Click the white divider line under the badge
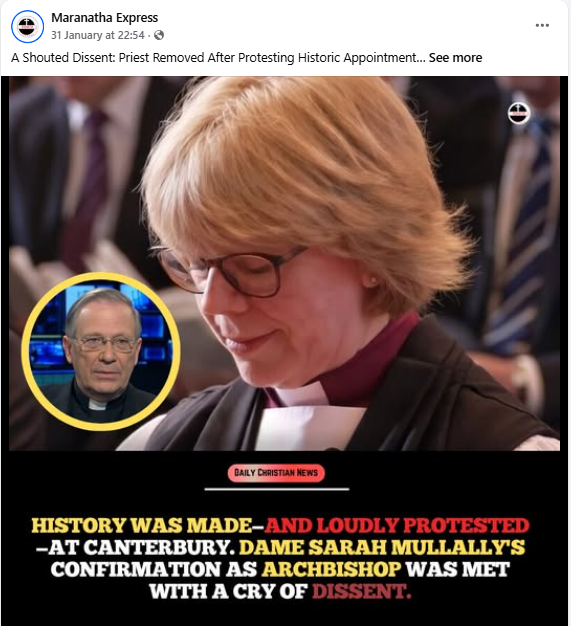Viewport: 571px width, 626px height. (x=276, y=489)
